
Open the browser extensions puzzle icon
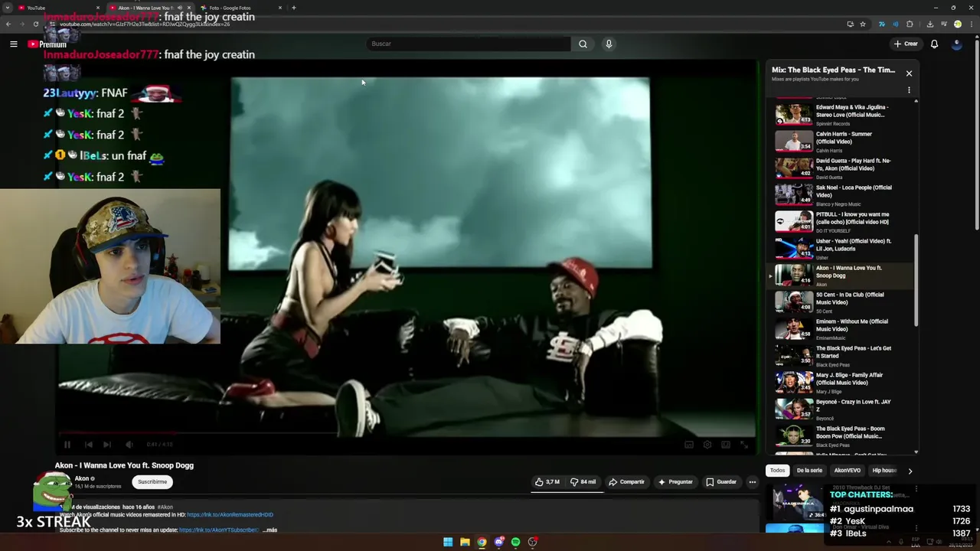click(910, 24)
